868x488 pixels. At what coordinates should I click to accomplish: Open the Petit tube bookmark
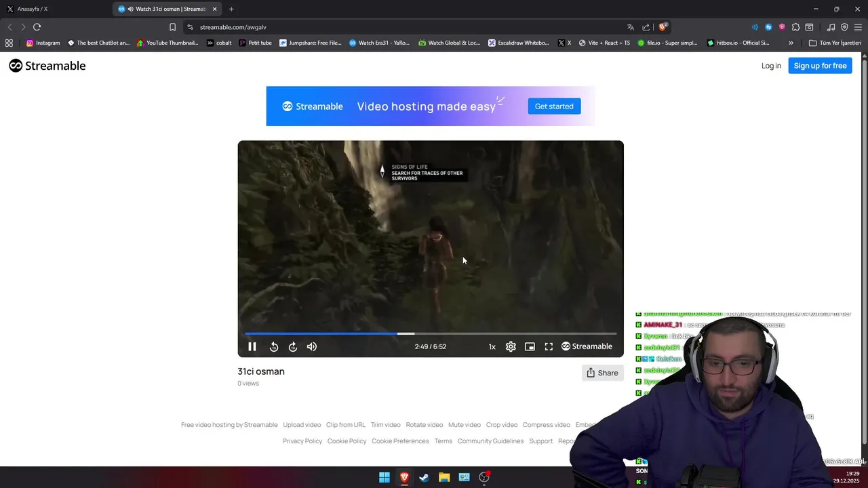tap(255, 43)
